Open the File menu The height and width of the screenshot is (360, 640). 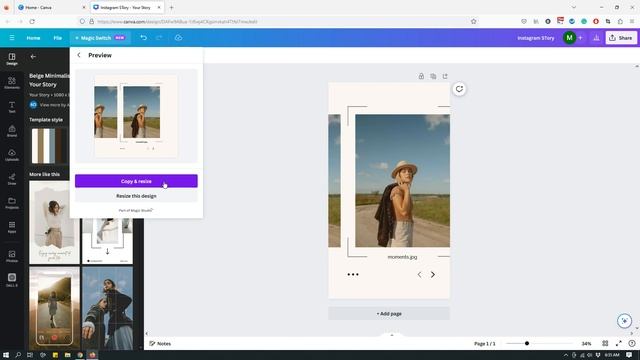(58, 38)
